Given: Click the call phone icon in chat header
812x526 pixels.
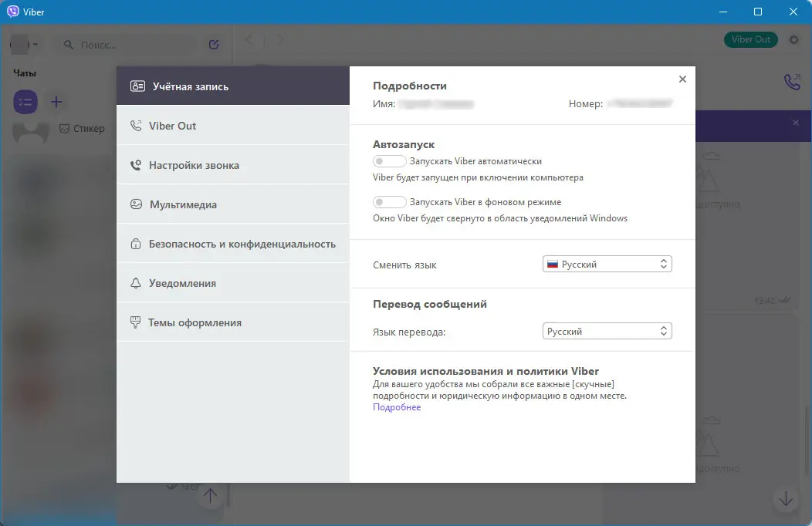Looking at the screenshot, I should point(793,82).
